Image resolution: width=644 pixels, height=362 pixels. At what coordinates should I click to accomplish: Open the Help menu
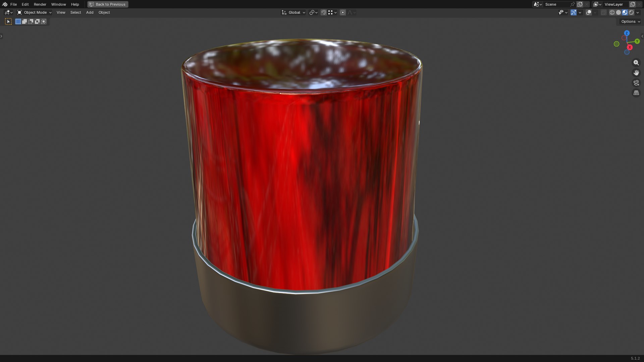click(x=75, y=4)
